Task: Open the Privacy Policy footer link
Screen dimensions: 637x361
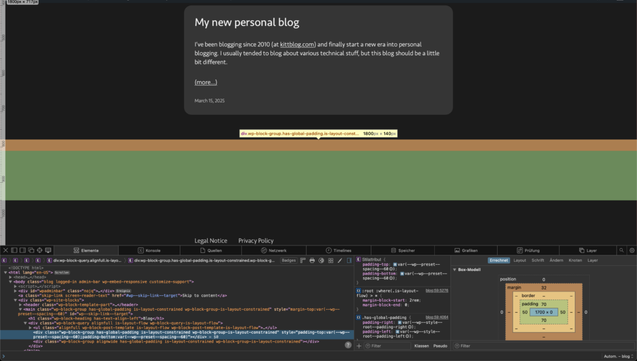Action: [256, 240]
